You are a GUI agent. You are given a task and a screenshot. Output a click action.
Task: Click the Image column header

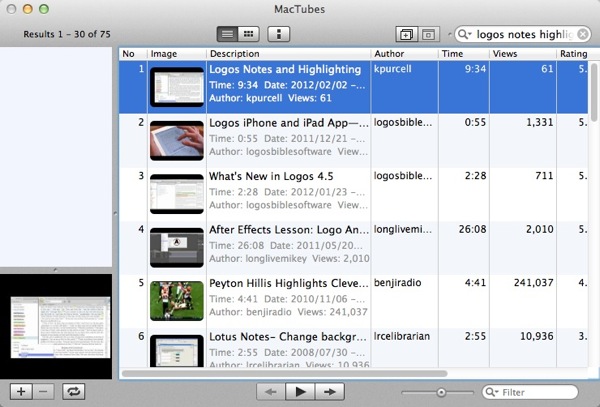tap(177, 54)
